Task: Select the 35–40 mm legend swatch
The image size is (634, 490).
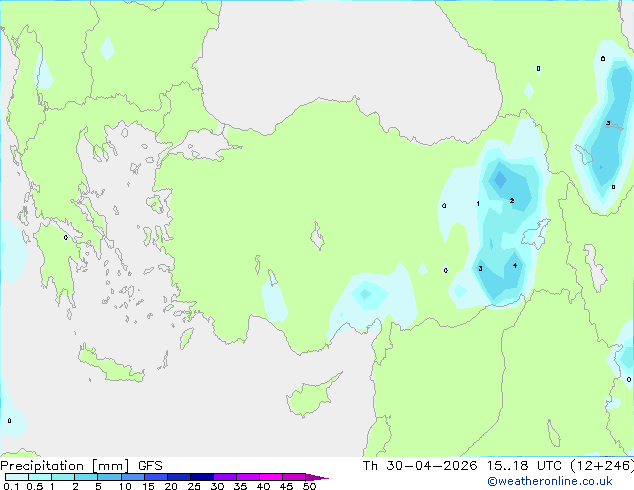Action: (248, 477)
